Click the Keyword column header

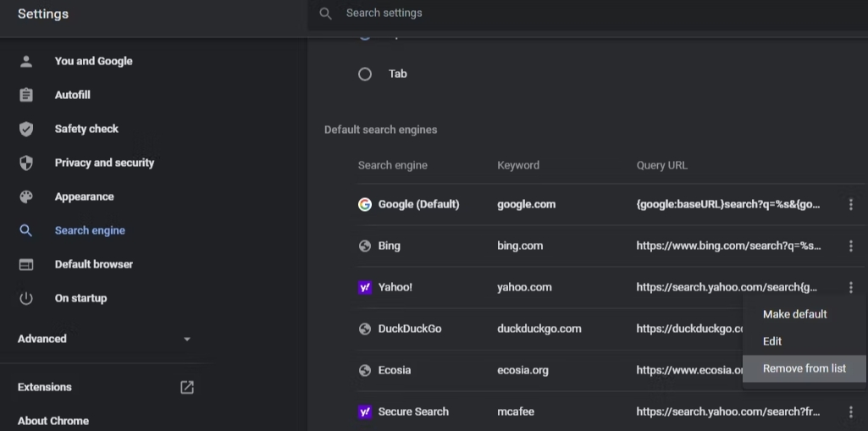coord(518,165)
